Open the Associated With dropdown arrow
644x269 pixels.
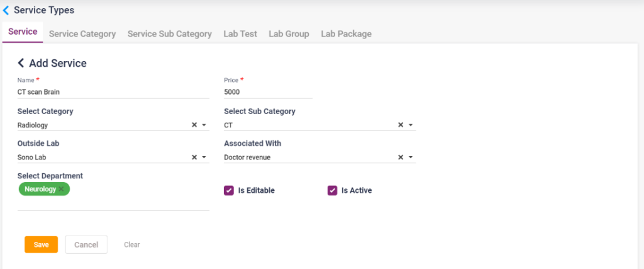(411, 157)
